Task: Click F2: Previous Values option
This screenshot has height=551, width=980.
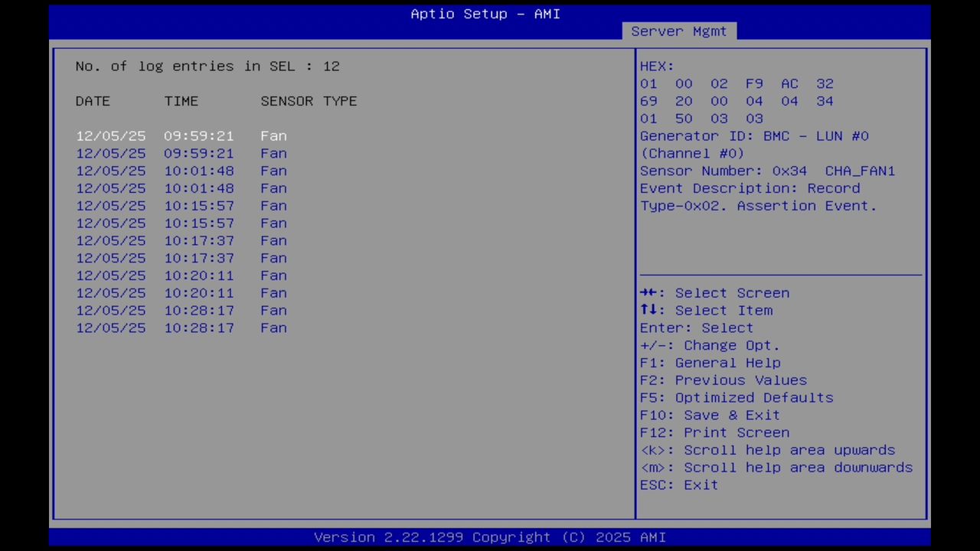Action: (x=724, y=380)
